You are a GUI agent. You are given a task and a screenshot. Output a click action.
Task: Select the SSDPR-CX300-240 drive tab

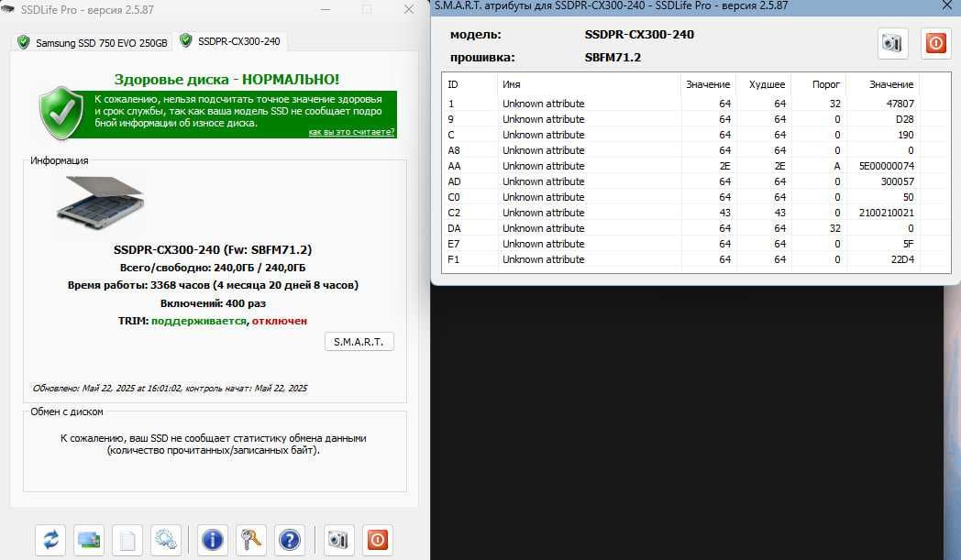pos(230,41)
